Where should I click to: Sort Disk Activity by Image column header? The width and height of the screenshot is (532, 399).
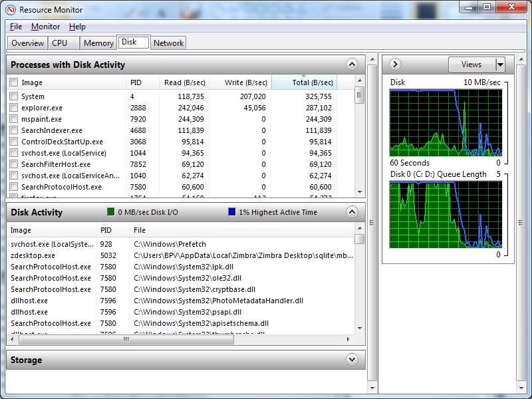[x=52, y=230]
